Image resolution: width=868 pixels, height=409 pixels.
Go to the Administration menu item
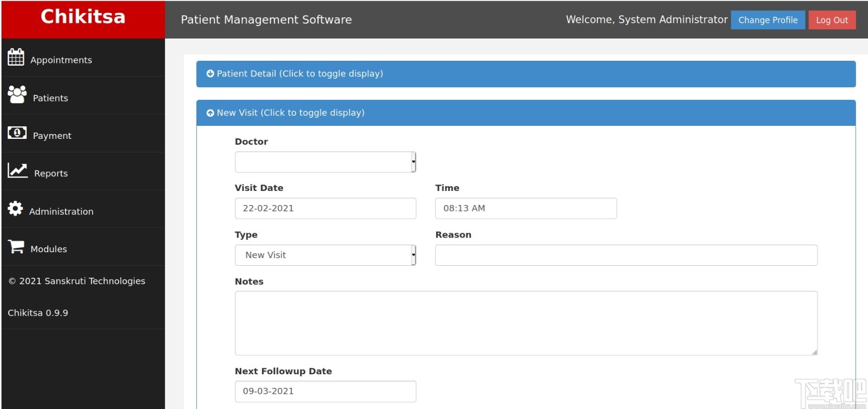tap(61, 212)
